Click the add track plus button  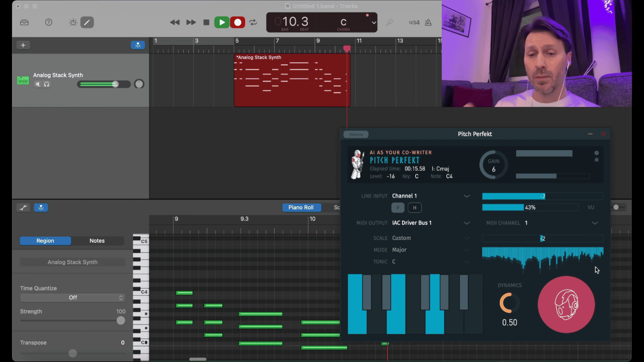(23, 45)
